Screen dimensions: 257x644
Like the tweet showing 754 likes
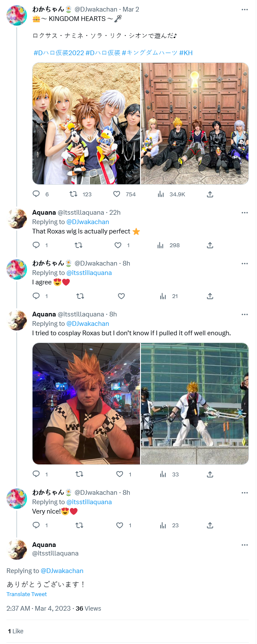117,194
